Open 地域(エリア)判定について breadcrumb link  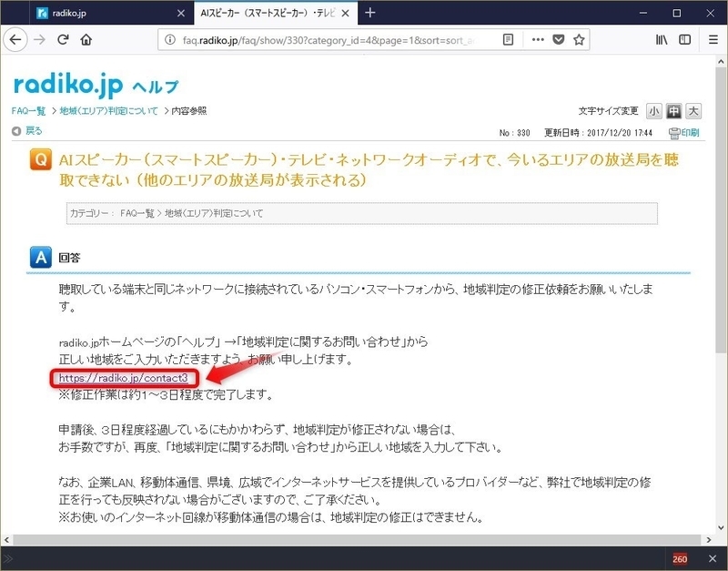tap(108, 111)
